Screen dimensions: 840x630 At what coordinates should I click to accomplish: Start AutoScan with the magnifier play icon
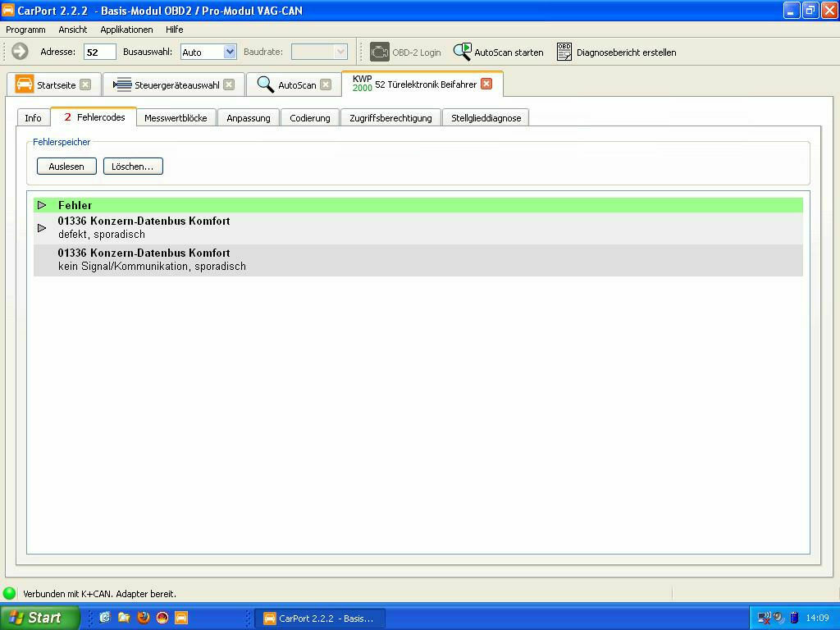click(x=463, y=52)
